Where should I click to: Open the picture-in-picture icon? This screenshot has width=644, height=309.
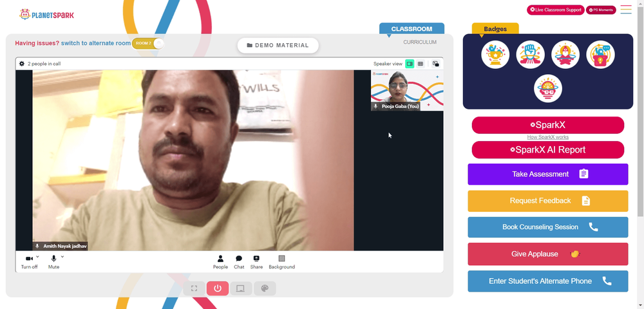click(436, 64)
